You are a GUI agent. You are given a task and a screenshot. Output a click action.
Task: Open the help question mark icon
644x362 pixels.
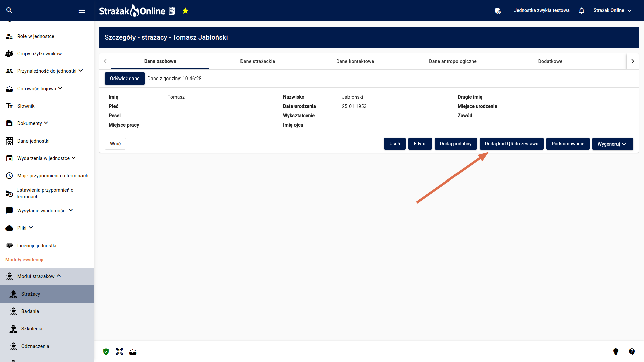(632, 351)
